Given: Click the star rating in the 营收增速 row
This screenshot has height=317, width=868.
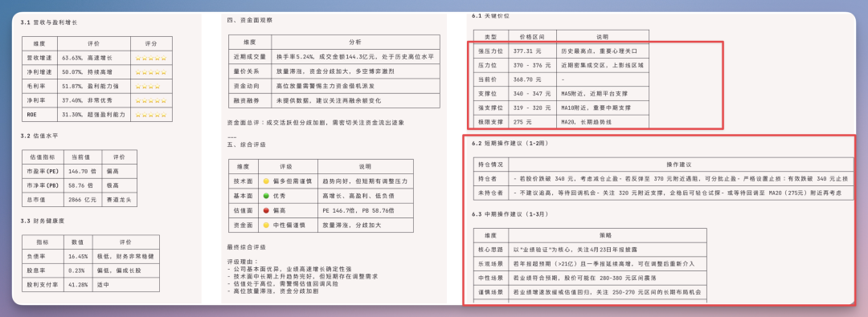Looking at the screenshot, I should click(x=151, y=58).
